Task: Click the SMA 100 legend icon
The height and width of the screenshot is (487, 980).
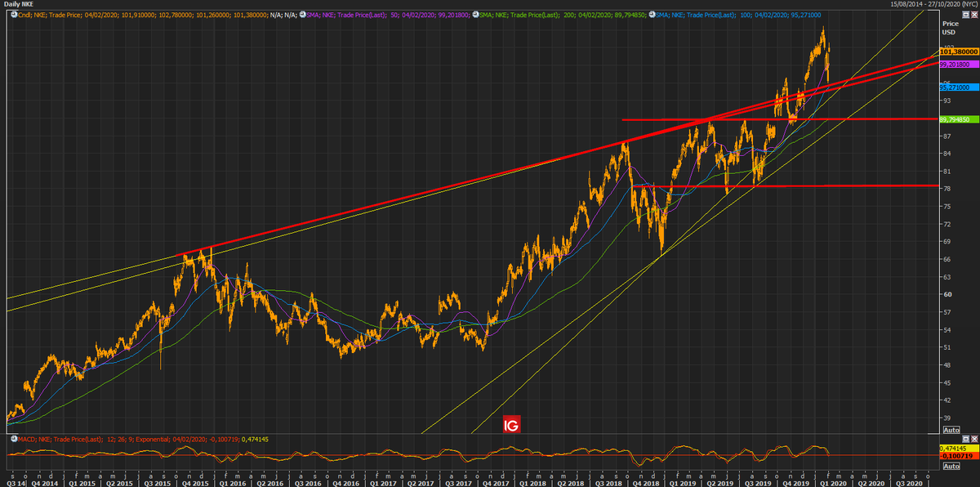Action: point(652,14)
